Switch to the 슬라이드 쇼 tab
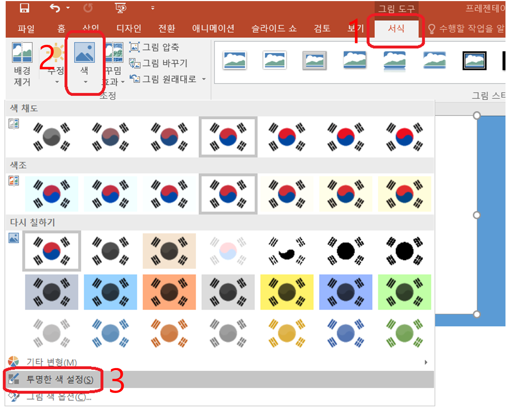Viewport: 506px width, 420px height. pos(274,28)
